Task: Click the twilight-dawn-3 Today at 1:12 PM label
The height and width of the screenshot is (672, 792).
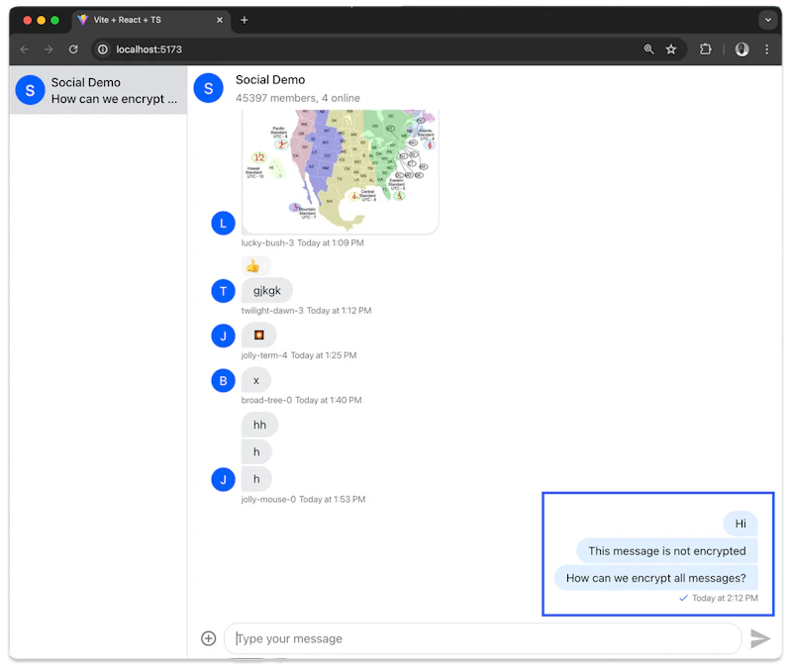Action: tap(306, 311)
